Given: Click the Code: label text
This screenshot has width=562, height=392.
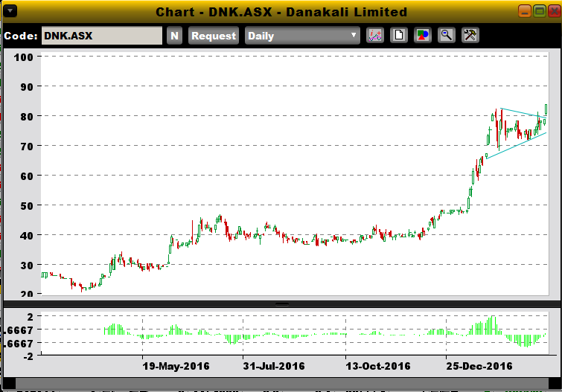Looking at the screenshot, I should tap(20, 36).
